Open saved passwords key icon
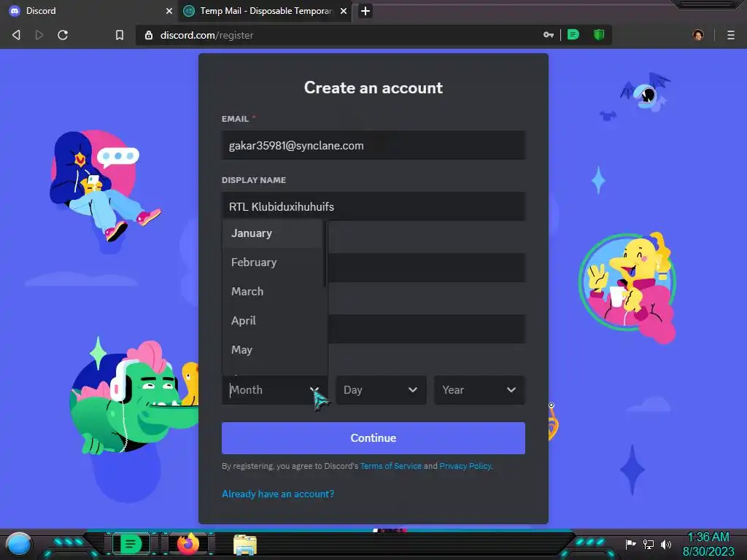Viewport: 747px width, 560px height. click(x=549, y=35)
